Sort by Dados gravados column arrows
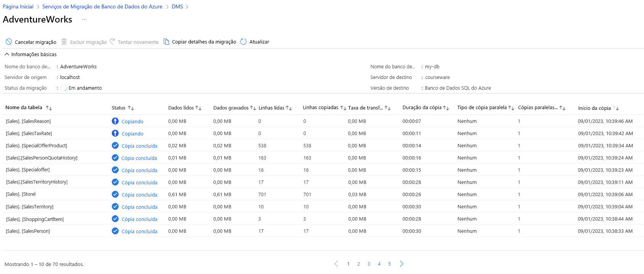This screenshot has width=644, height=274. [x=253, y=108]
